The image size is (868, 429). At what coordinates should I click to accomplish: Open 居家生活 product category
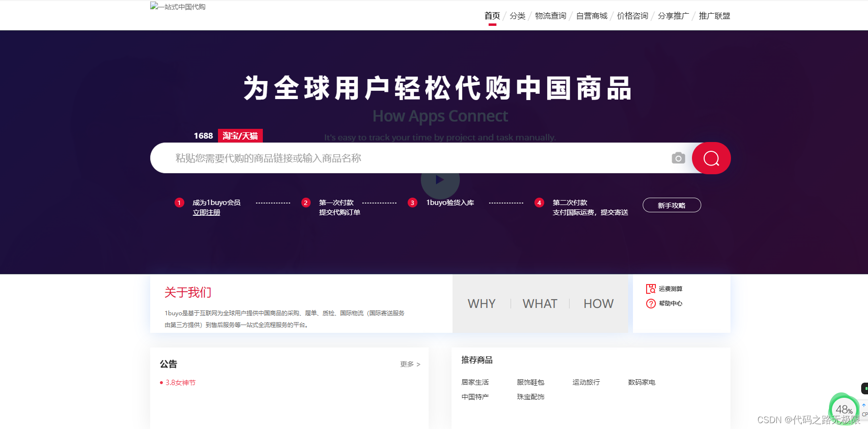(x=475, y=382)
